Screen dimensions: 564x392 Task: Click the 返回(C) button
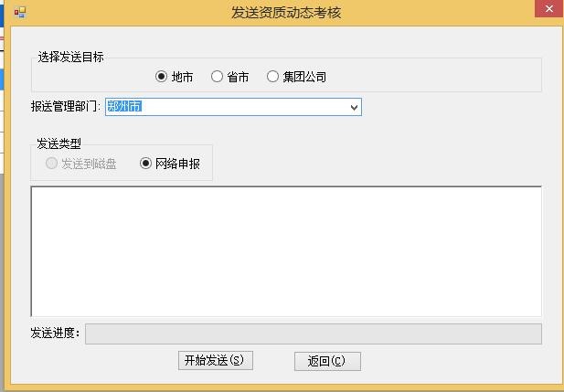[327, 361]
